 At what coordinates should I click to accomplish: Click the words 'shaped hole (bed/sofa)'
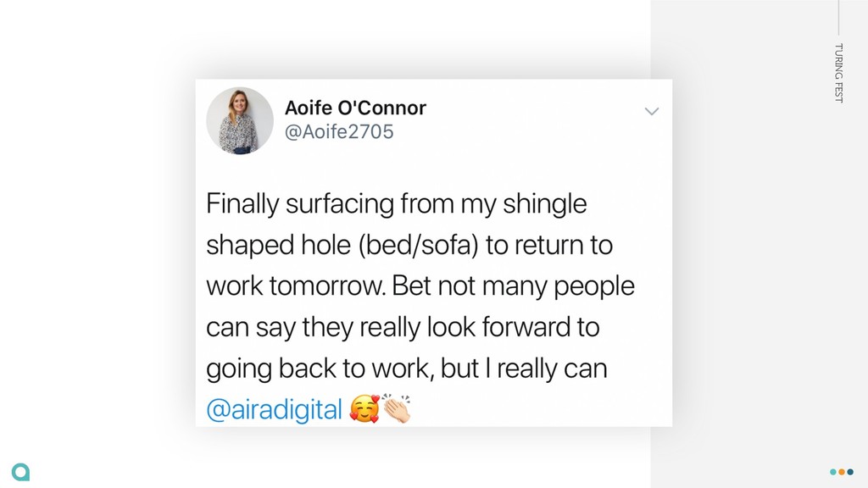[342, 245]
